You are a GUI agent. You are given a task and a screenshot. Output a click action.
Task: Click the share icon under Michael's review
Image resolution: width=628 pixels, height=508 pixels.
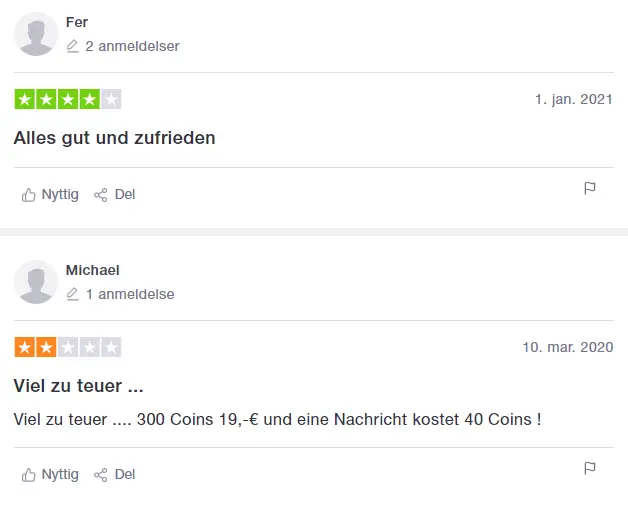coord(101,475)
